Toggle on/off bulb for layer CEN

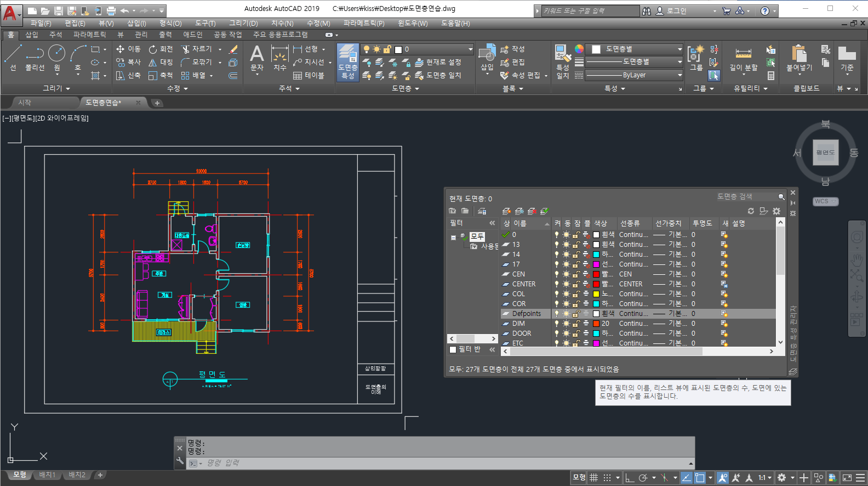pyautogui.click(x=557, y=274)
